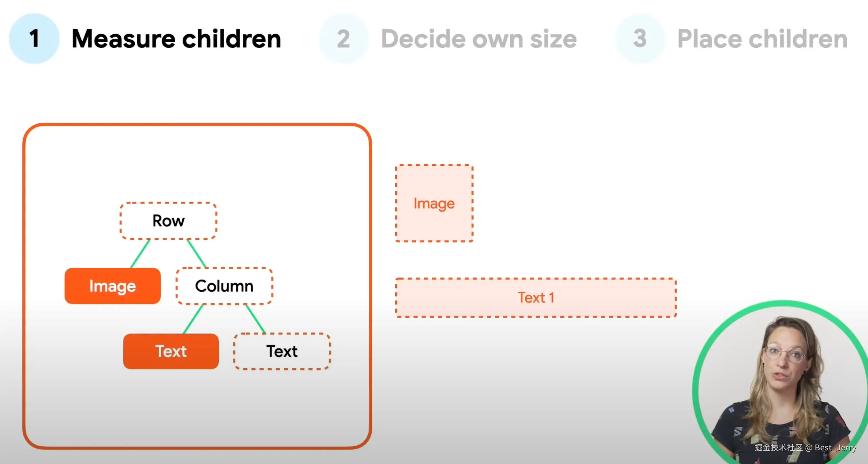This screenshot has height=464, width=868.
Task: Click the green line from Row to Image
Action: (140, 254)
